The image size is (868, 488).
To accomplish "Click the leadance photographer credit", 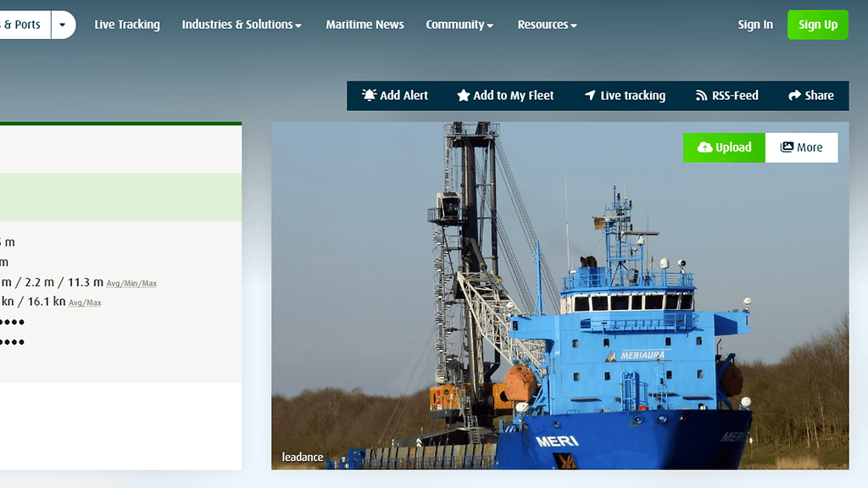I will point(303,457).
